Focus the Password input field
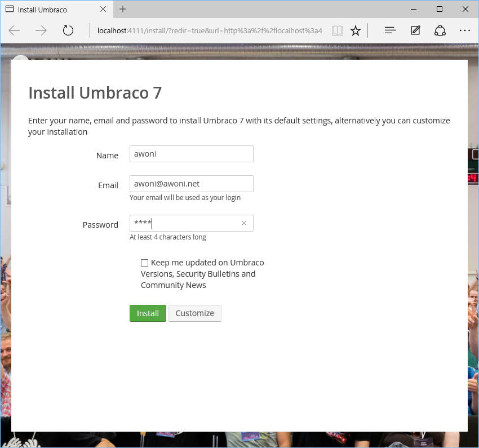The width and height of the screenshot is (479, 448). [191, 223]
